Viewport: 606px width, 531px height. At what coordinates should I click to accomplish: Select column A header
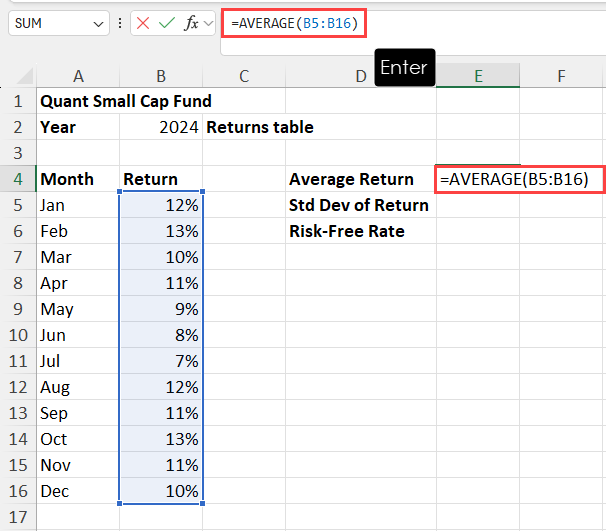tap(78, 76)
